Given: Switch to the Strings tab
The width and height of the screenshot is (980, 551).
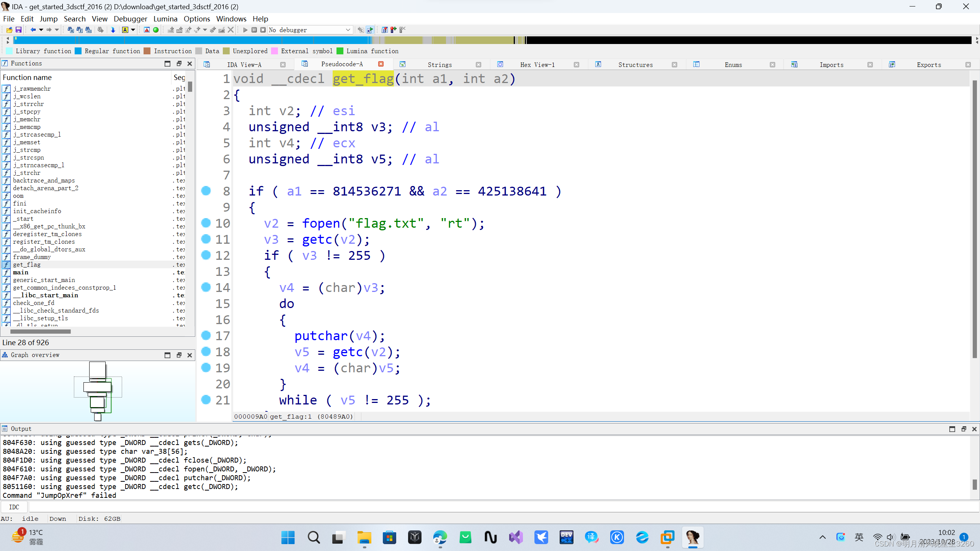Looking at the screenshot, I should [439, 65].
